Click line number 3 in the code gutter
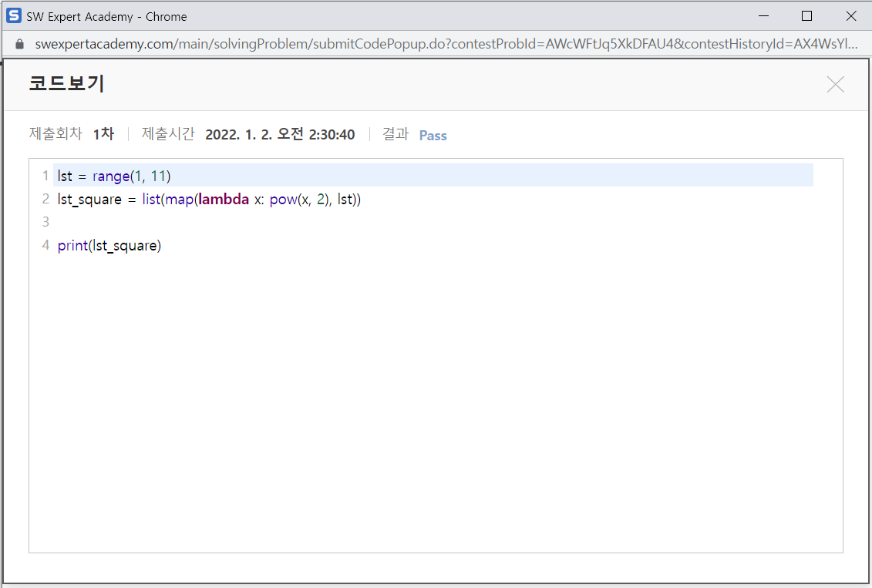 (x=45, y=222)
